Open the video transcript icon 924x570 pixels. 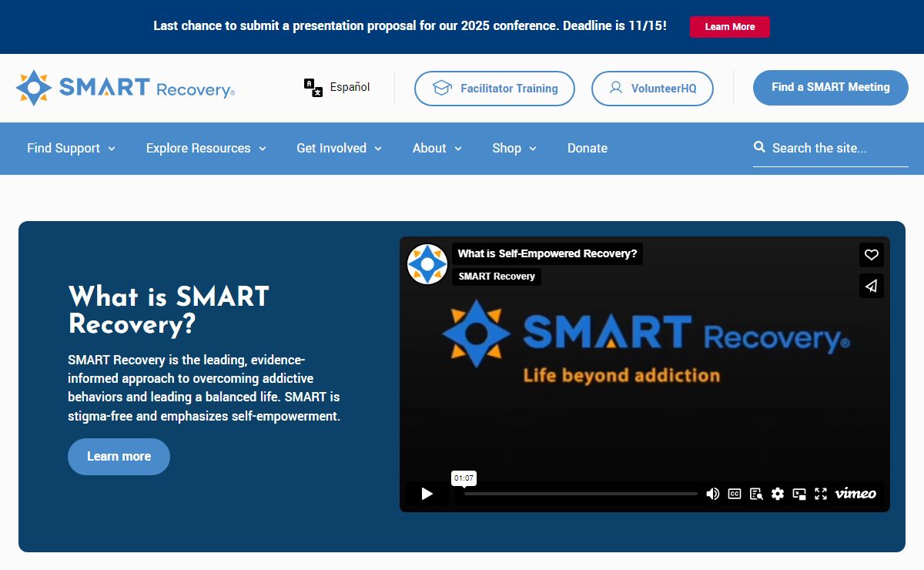[756, 494]
